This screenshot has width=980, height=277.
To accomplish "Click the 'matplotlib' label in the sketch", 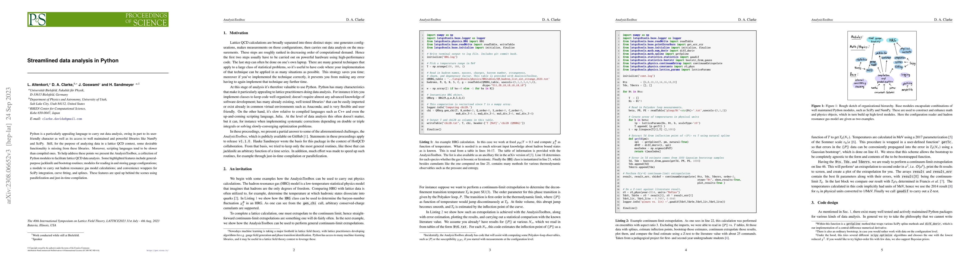I will 907,90.
